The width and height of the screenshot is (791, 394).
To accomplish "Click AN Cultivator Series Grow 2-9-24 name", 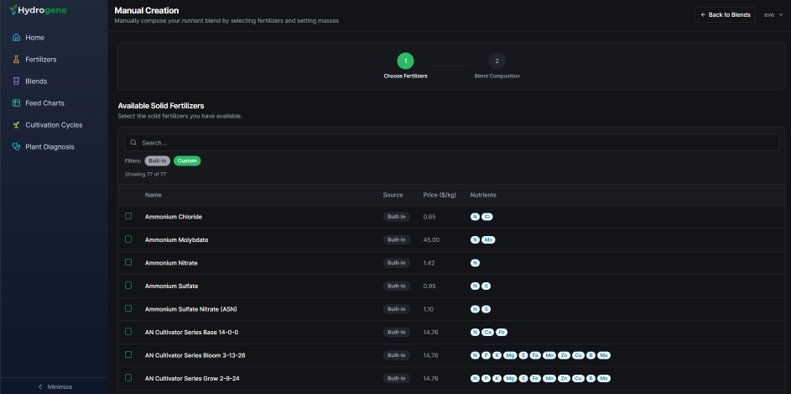I will 192,378.
